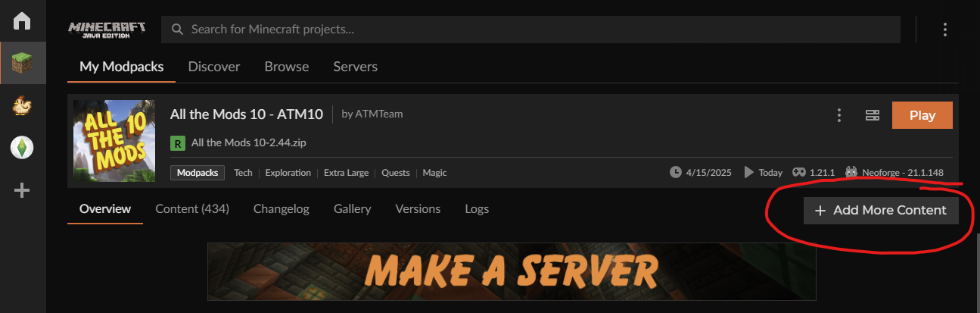Open ATM10 modpack three-dot options menu

838,115
